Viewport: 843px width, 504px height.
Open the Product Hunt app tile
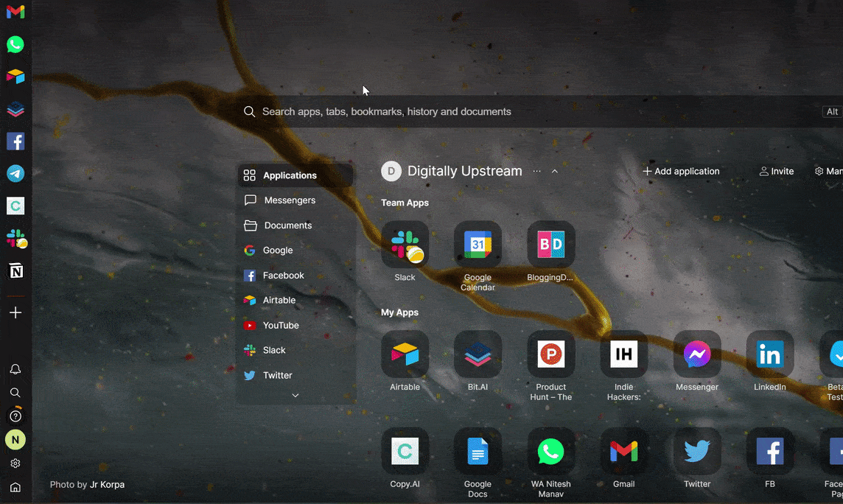coord(550,354)
